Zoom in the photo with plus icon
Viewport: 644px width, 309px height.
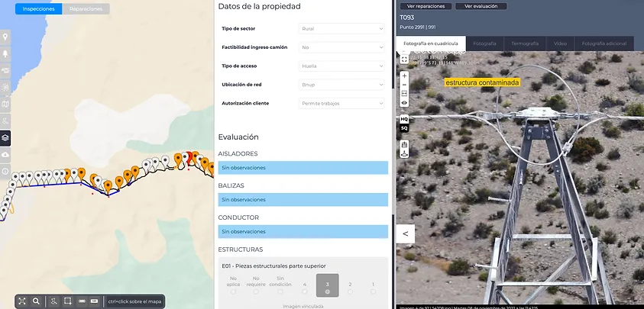click(x=404, y=76)
